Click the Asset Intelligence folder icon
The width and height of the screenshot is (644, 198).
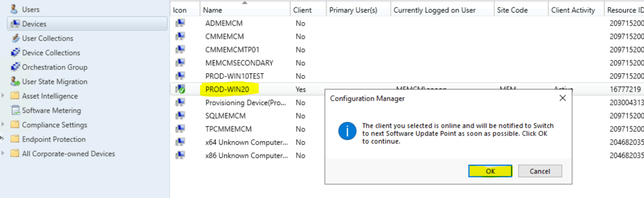15,96
